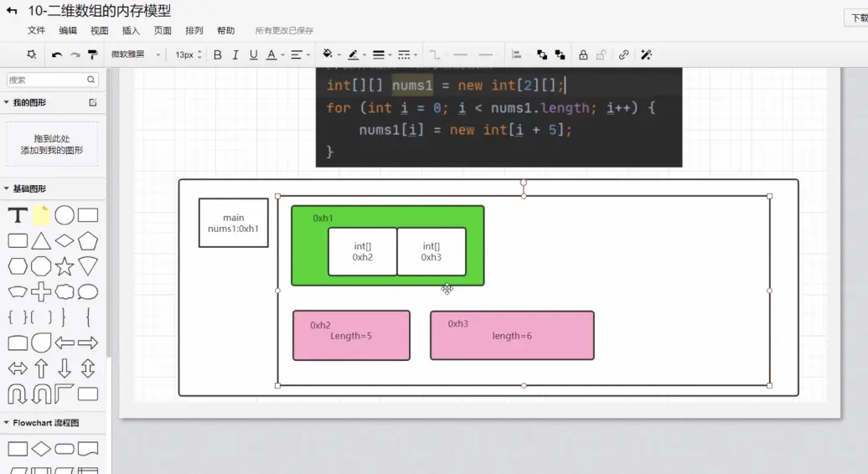868x474 pixels.
Task: Click the 拖到此处 drop area
Action: (x=51, y=144)
